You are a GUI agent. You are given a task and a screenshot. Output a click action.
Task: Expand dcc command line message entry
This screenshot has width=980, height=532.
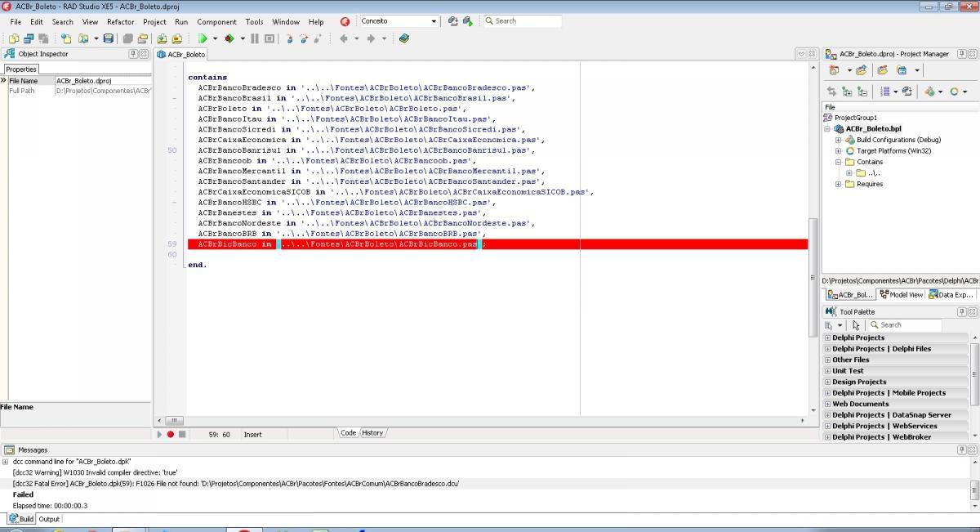pyautogui.click(x=6, y=462)
